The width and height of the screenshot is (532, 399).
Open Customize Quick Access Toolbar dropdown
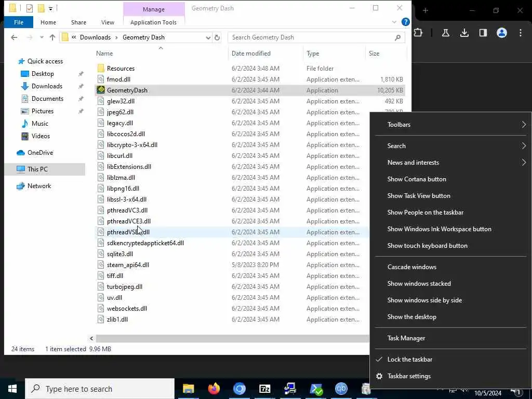point(50,8)
